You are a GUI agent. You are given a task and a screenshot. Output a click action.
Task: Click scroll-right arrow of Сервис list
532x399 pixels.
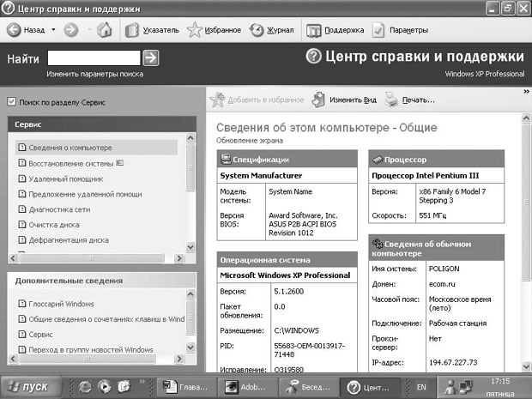coord(178,258)
